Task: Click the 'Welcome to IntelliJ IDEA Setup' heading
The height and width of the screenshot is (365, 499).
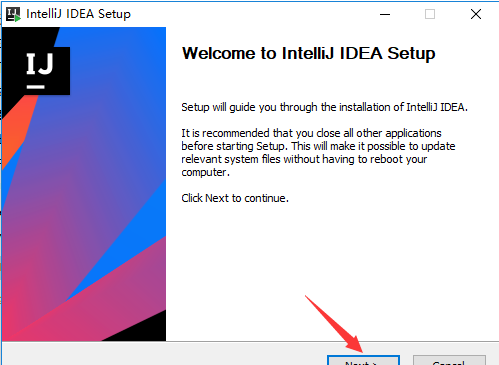Action: point(308,53)
